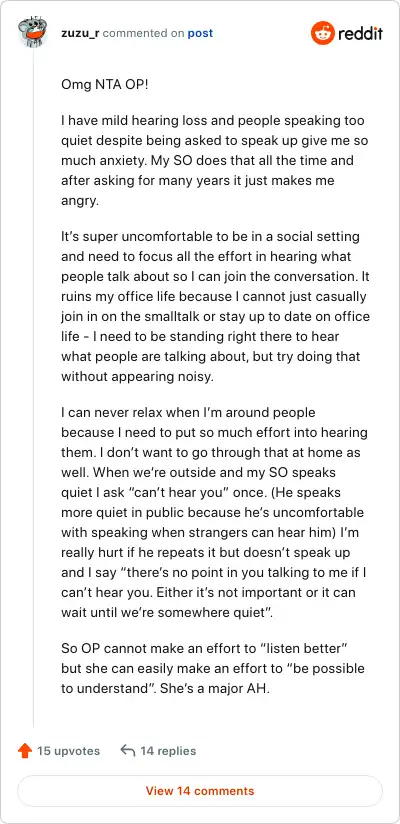This screenshot has height=824, width=400.
Task: Click paragraph starting "It's super uncomfortable"
Action: (x=216, y=306)
